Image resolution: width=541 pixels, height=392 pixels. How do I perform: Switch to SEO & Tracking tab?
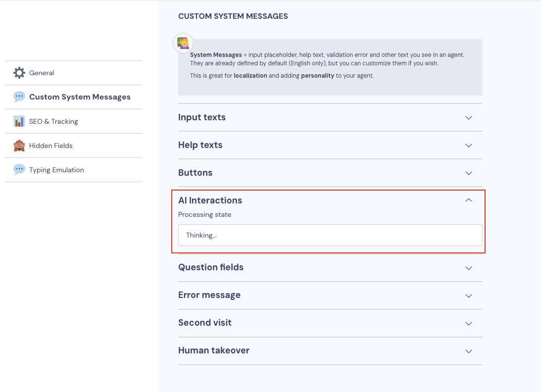tap(53, 121)
